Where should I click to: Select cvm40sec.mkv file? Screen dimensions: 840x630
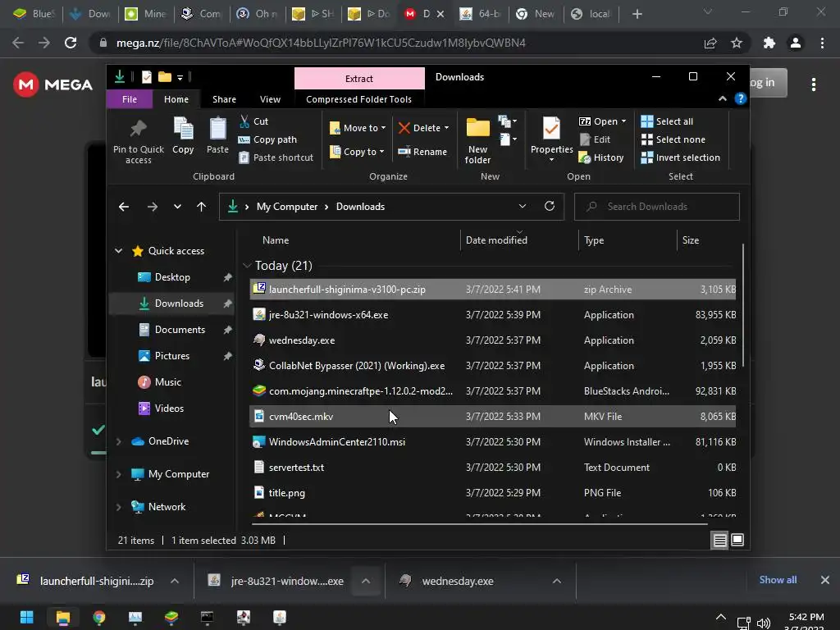(x=492, y=416)
